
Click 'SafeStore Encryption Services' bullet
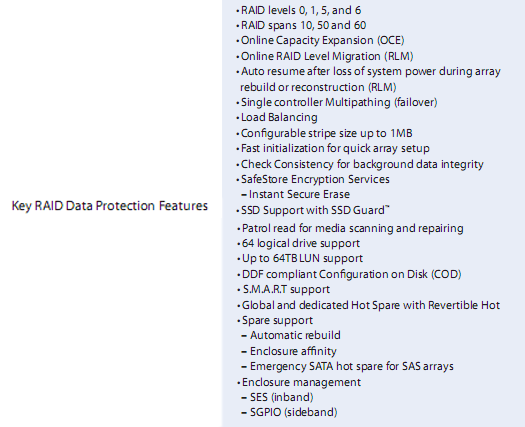pos(313,180)
